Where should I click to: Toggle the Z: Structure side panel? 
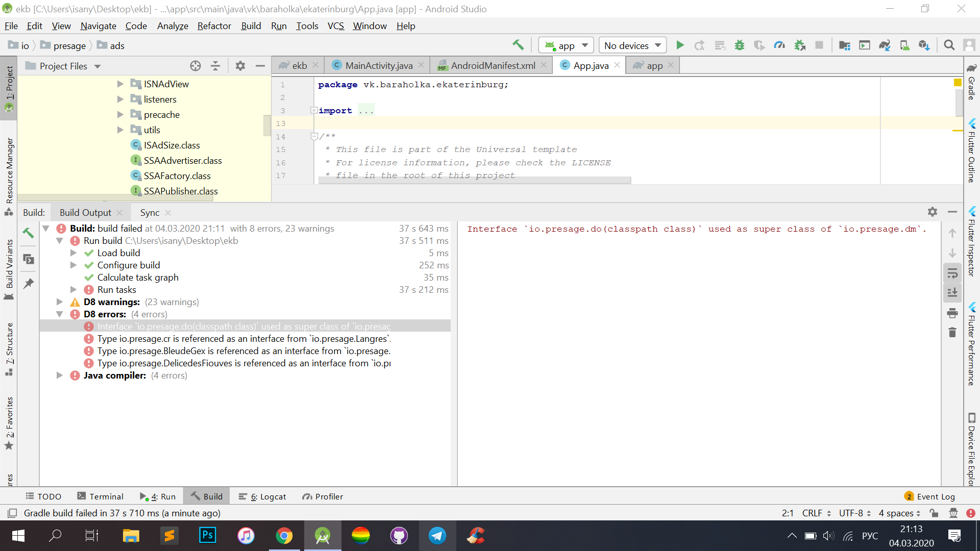coord(9,349)
